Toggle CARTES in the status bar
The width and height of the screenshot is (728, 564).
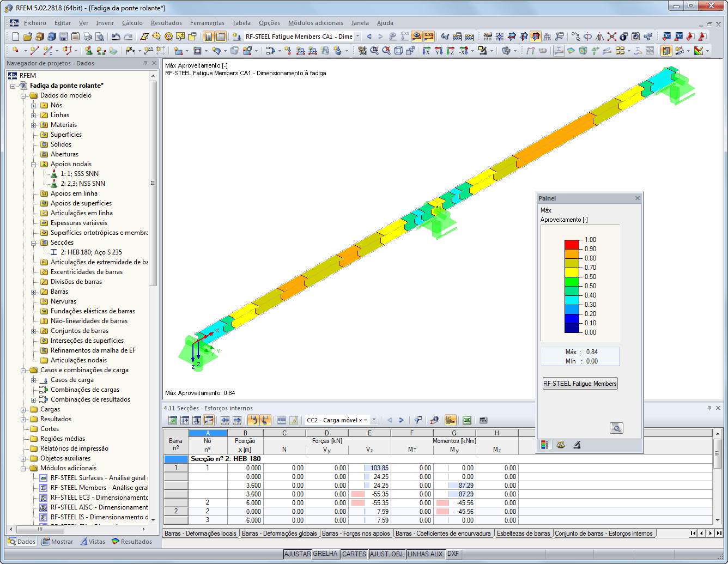354,554
